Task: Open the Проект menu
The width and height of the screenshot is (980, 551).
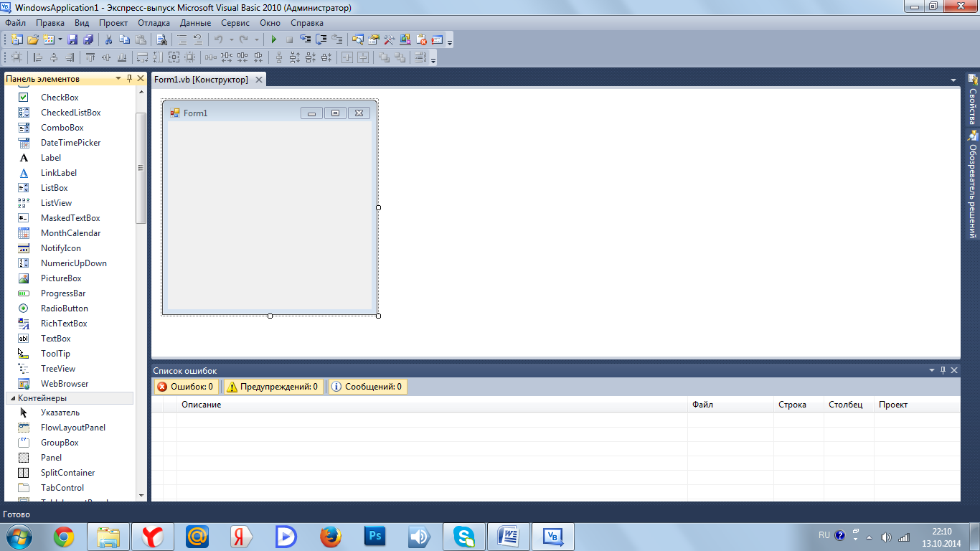Action: pyautogui.click(x=113, y=23)
